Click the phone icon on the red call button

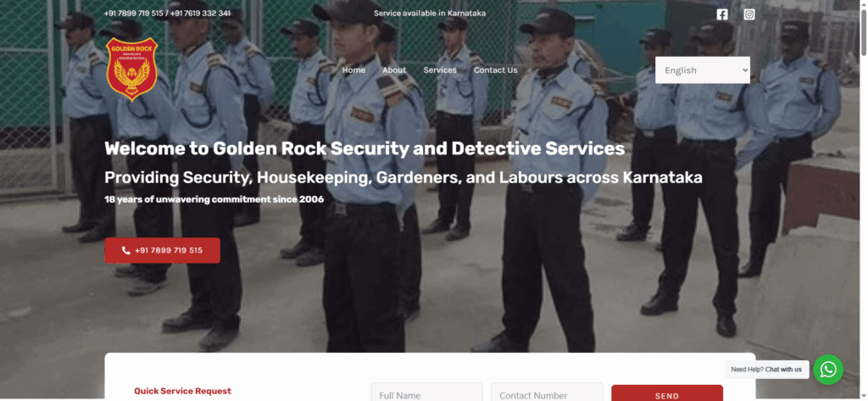[x=126, y=250]
